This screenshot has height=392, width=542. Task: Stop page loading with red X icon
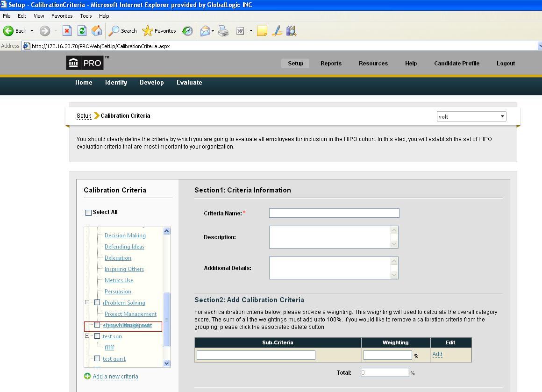[x=67, y=31]
